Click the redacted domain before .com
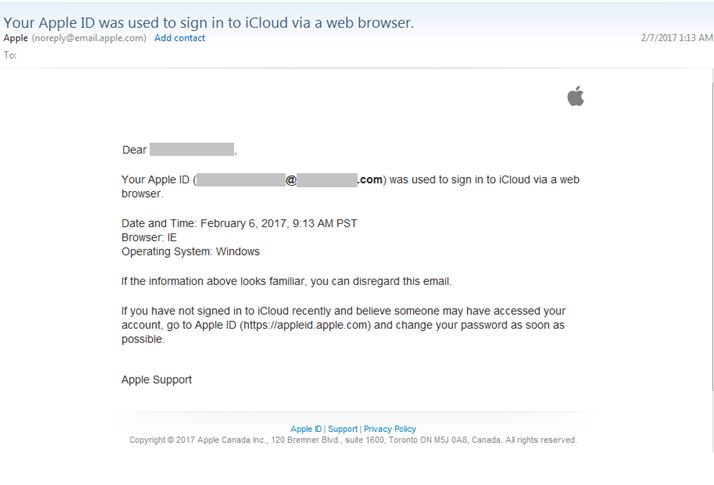This screenshot has width=714, height=485. tap(327, 180)
